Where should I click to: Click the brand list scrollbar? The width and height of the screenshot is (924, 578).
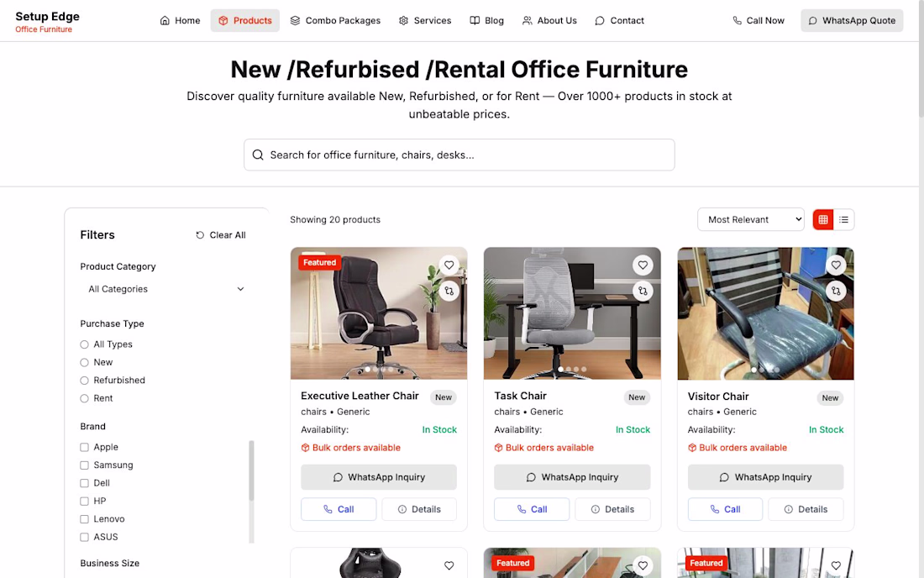coord(252,471)
